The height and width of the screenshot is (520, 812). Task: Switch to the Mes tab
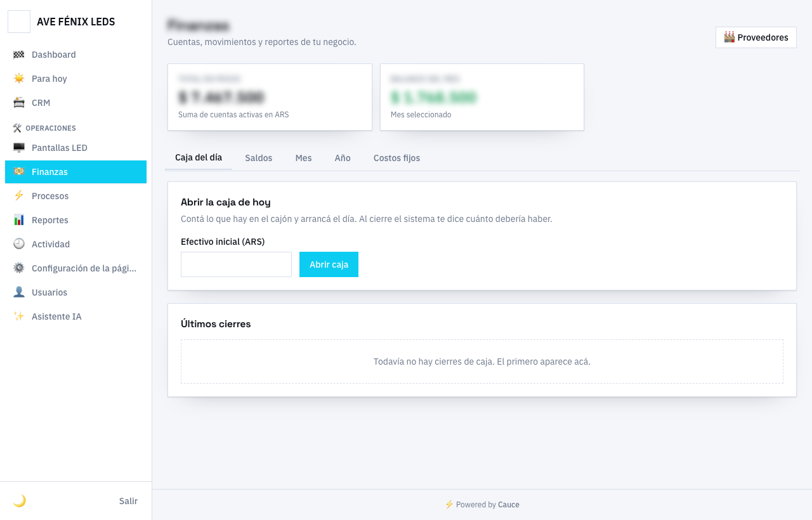(x=303, y=158)
